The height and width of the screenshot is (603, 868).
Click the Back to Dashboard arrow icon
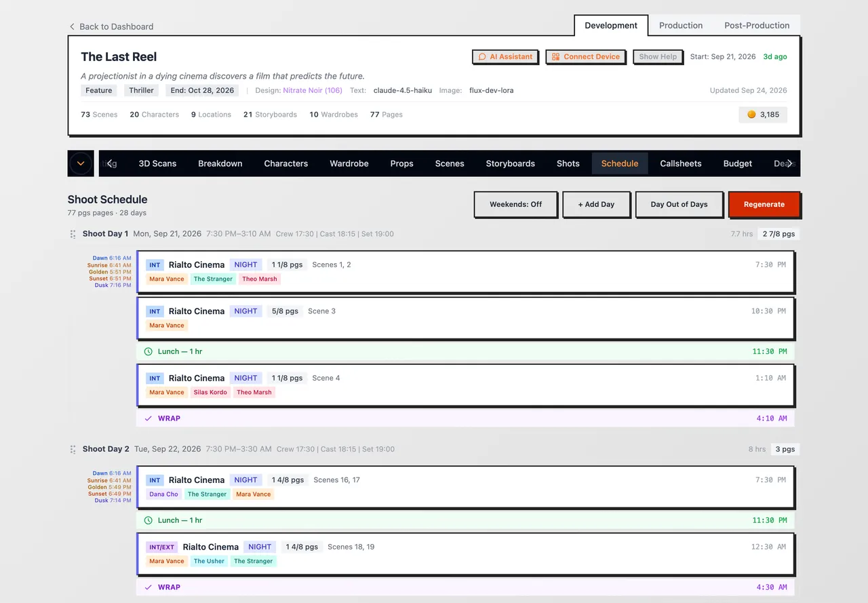coord(72,26)
